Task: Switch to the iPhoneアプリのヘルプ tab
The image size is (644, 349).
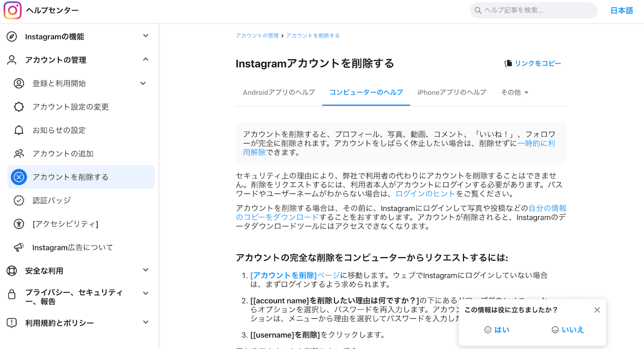Action: (x=452, y=93)
